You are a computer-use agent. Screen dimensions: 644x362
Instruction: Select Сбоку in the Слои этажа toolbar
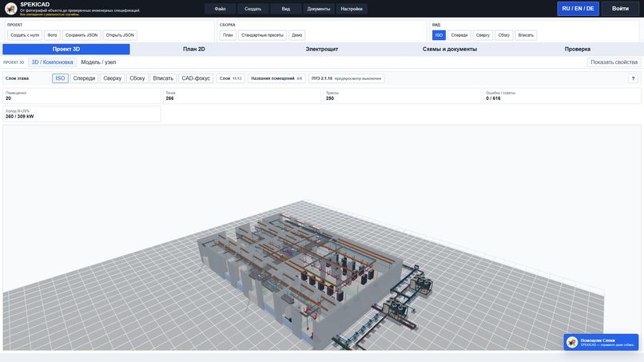tap(137, 78)
